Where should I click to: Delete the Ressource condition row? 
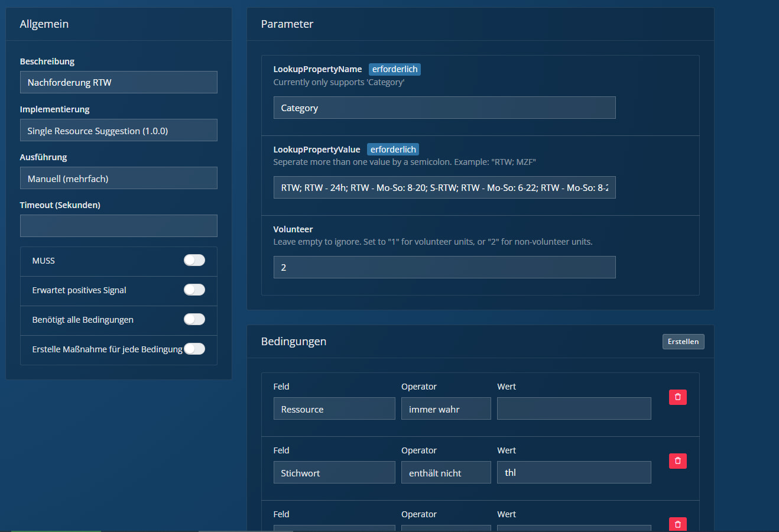[677, 397]
